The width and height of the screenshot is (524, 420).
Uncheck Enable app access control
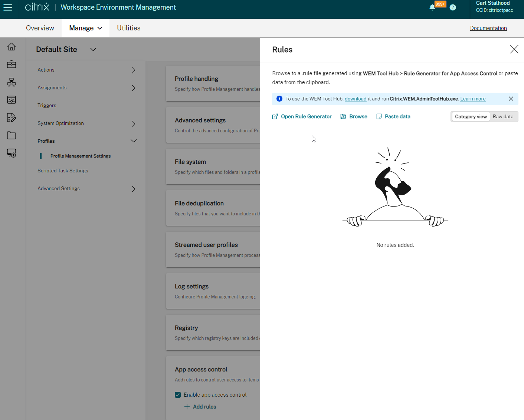[x=178, y=395]
